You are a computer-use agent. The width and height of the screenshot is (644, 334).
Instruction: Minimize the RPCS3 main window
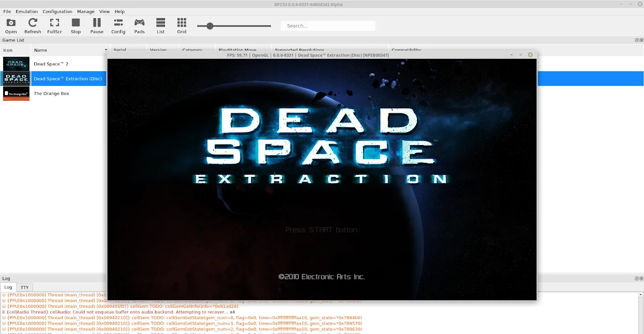[x=621, y=4]
